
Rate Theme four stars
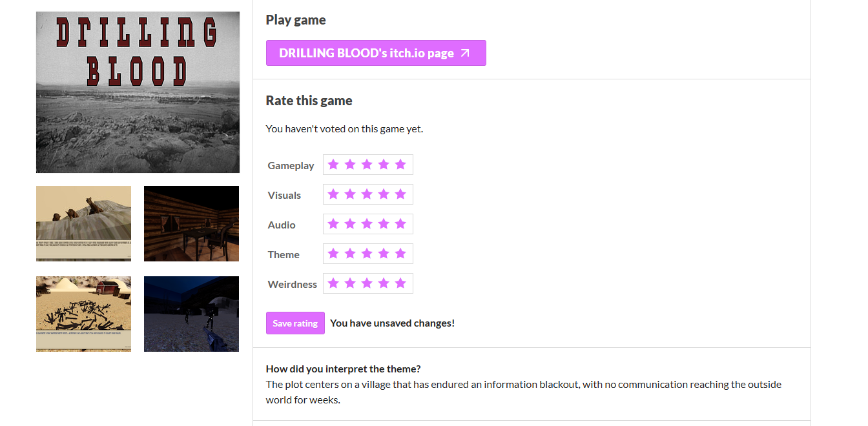(x=384, y=254)
